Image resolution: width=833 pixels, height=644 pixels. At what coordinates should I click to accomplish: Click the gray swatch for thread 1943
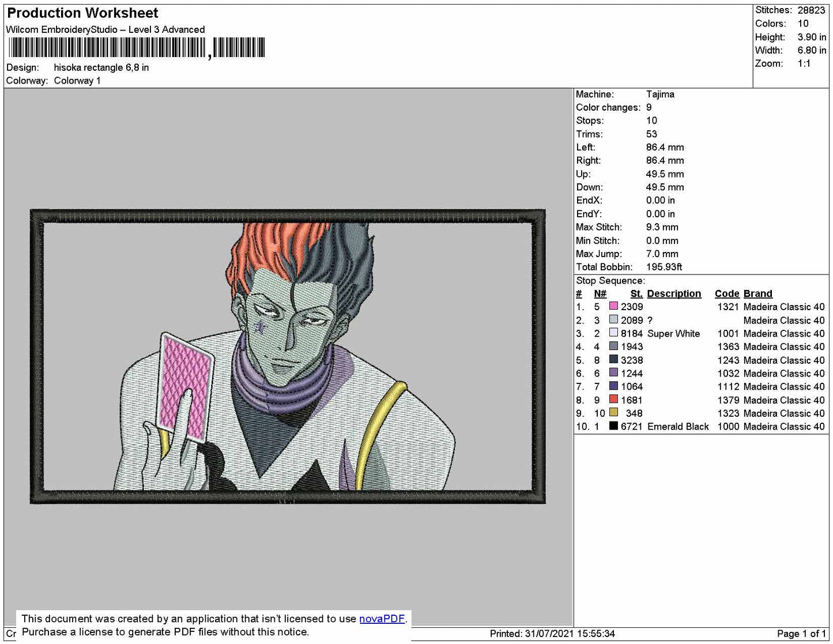pos(613,346)
